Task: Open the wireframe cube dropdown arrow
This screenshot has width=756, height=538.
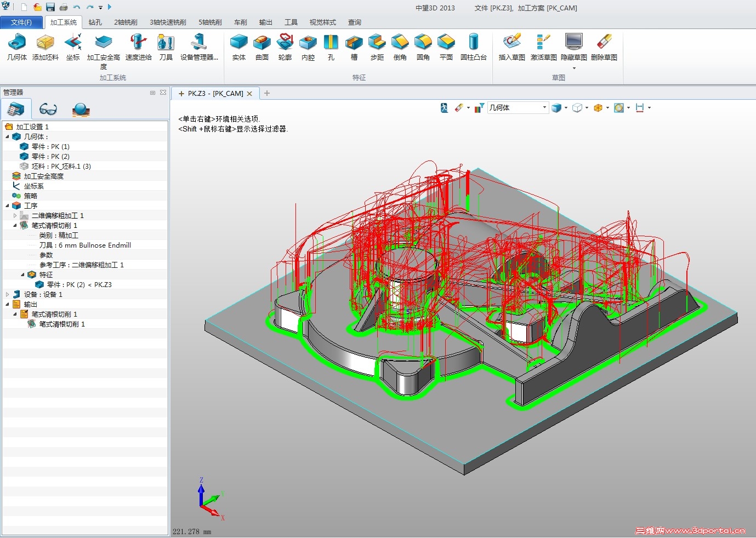Action: [x=587, y=108]
